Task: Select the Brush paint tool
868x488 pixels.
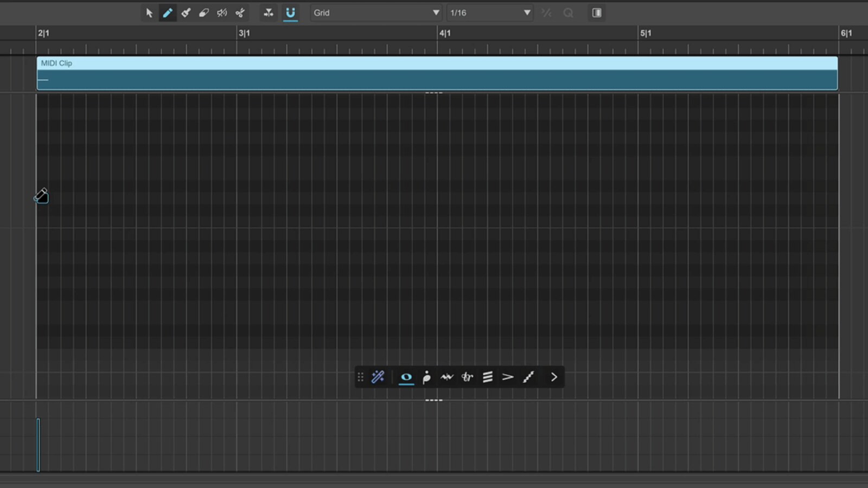Action: (x=186, y=12)
